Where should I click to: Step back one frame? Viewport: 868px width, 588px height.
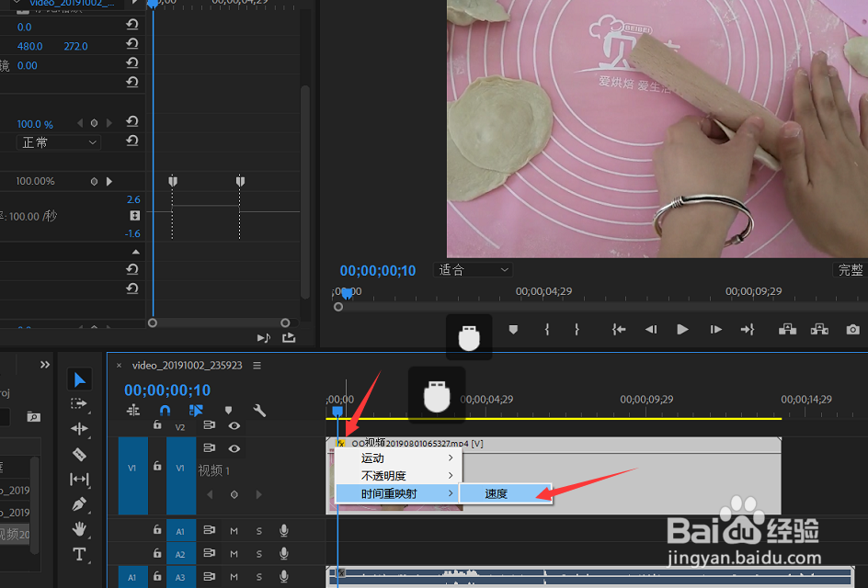(x=651, y=330)
